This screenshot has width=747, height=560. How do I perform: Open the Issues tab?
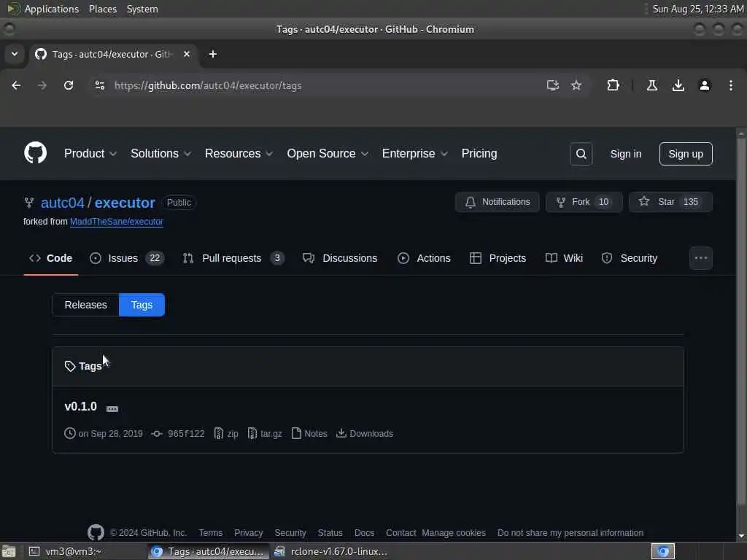click(127, 258)
